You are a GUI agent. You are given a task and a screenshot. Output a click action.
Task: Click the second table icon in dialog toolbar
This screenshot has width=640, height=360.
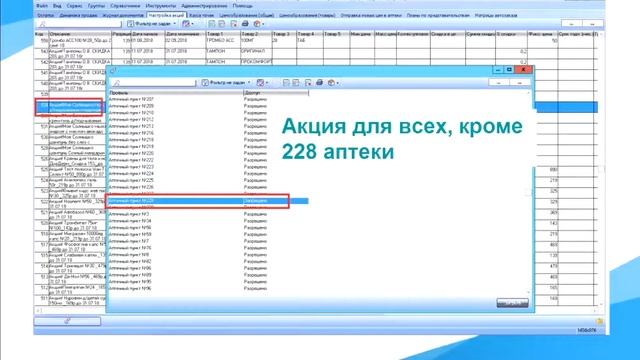click(296, 83)
